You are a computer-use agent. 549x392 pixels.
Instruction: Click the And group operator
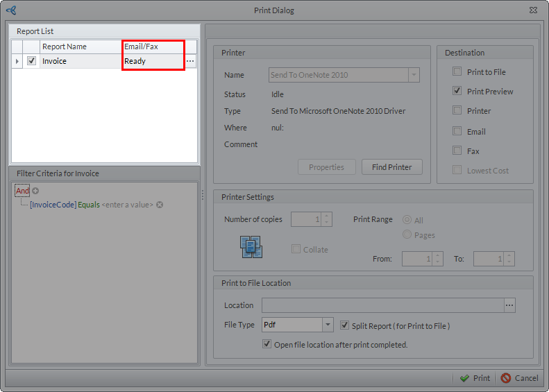[23, 191]
